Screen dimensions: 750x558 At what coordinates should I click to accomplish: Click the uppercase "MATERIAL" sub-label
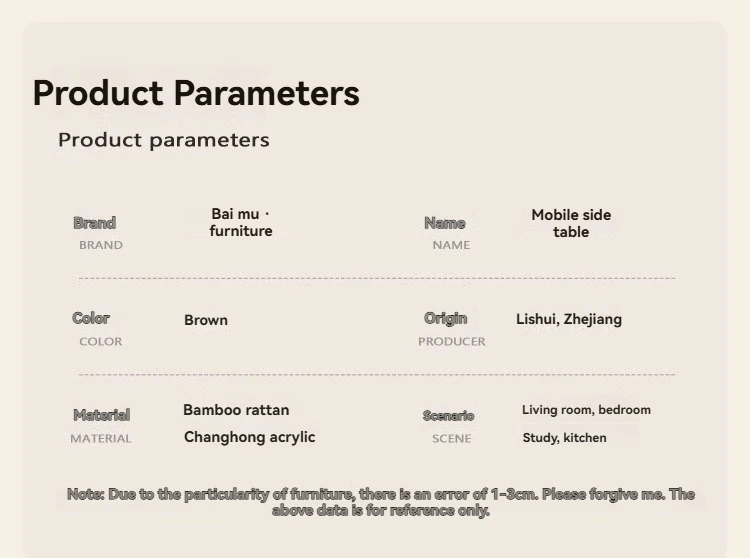[x=101, y=438]
